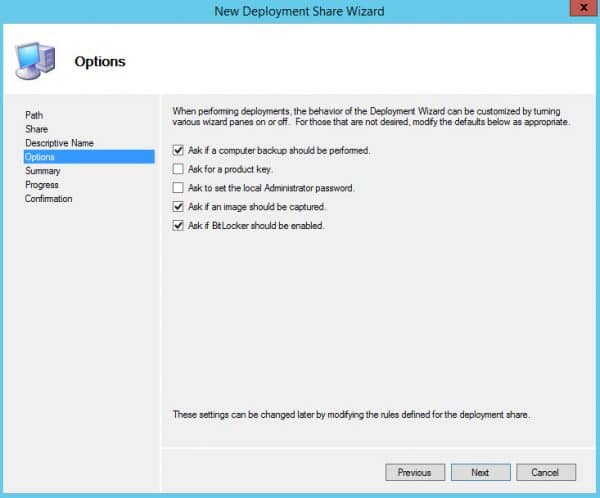The height and width of the screenshot is (498, 600).
Task: Check the local Administrator password option
Action: pos(178,188)
